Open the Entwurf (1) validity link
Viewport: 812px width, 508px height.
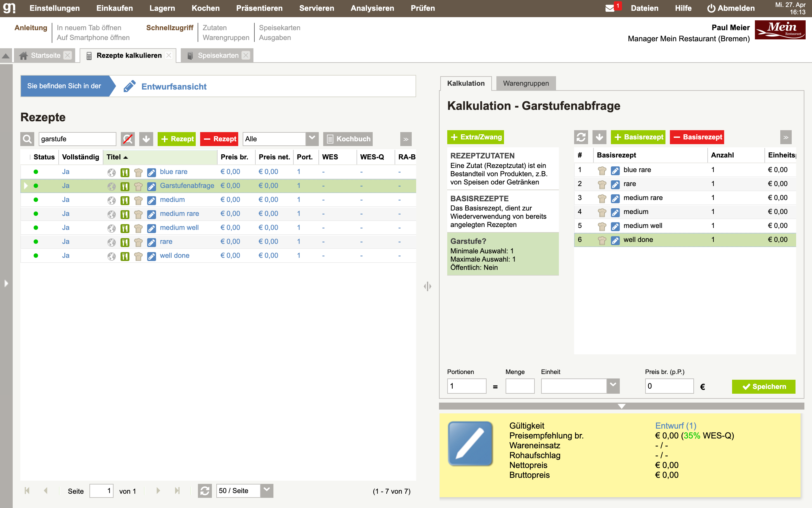click(x=675, y=426)
